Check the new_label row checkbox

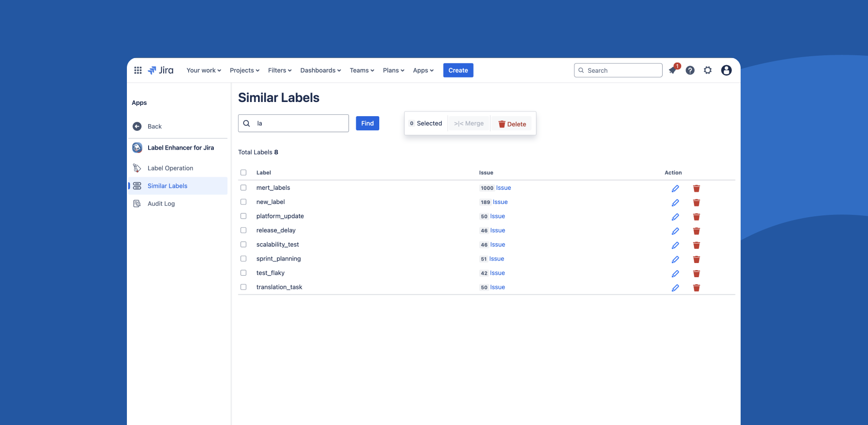(x=243, y=202)
